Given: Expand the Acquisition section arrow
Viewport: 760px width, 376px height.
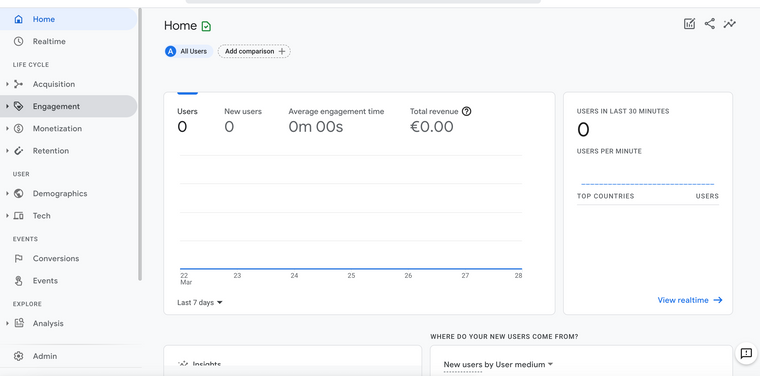Looking at the screenshot, I should [x=7, y=84].
